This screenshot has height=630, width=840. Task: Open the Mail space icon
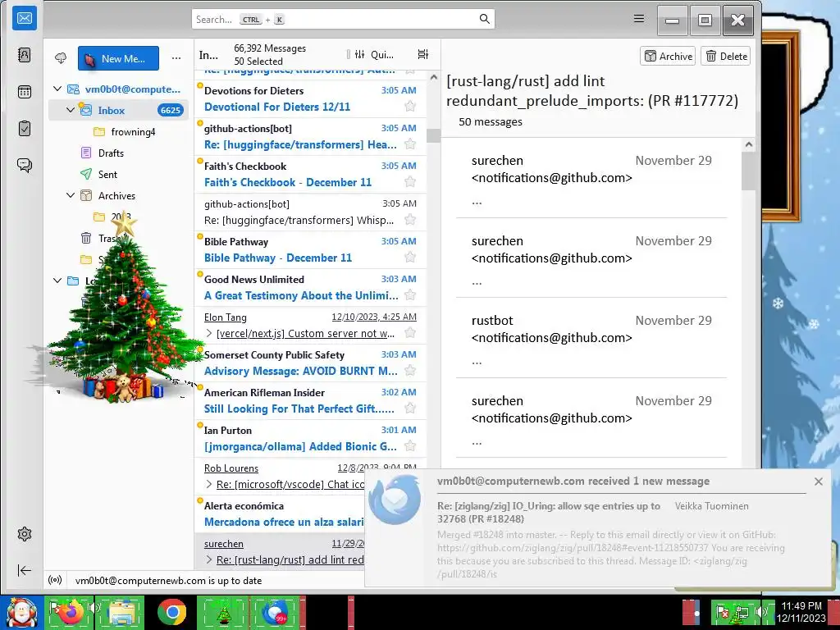point(25,18)
